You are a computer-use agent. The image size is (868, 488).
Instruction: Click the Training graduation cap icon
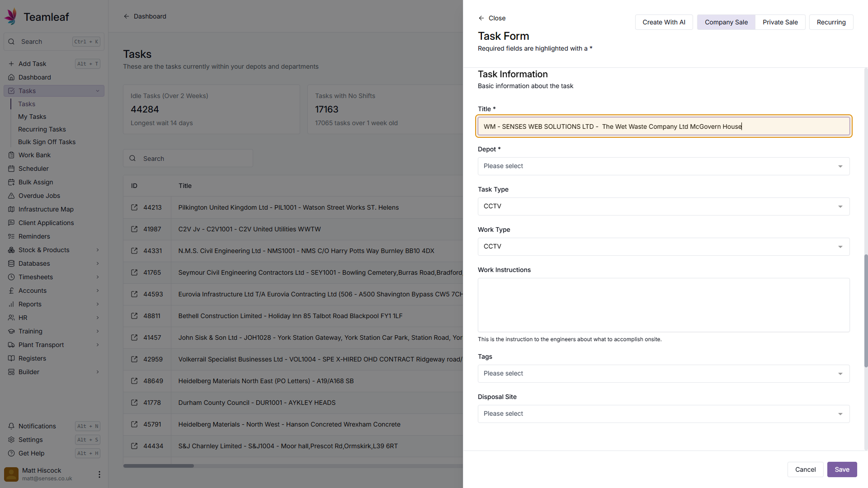[11, 331]
